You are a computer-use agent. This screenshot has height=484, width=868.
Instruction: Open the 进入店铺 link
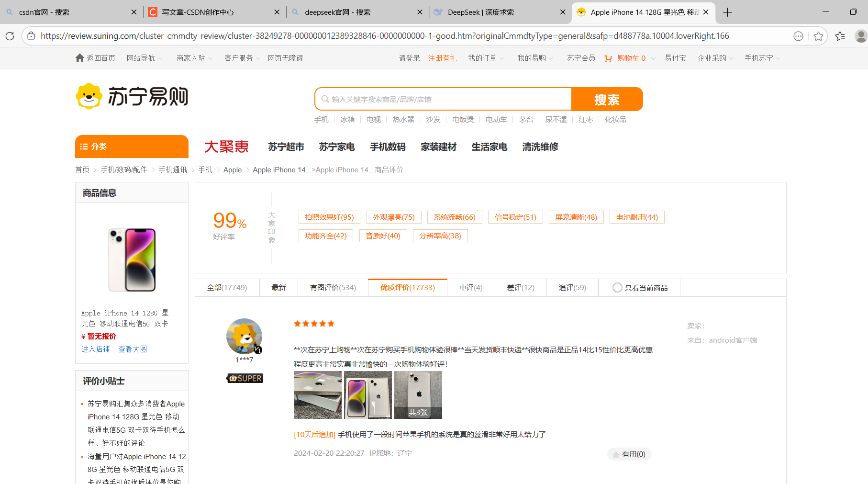point(96,349)
